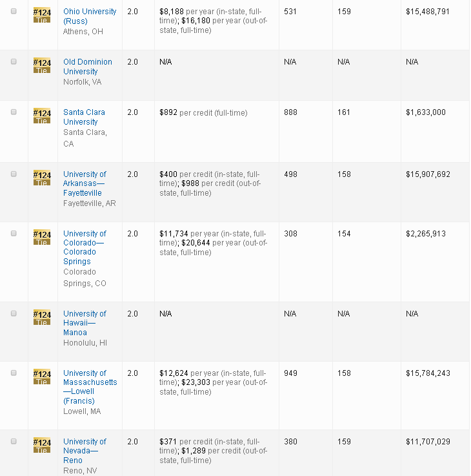Check the Ohio University (Russ) checkbox
This screenshot has height=476, width=471.
click(14, 11)
